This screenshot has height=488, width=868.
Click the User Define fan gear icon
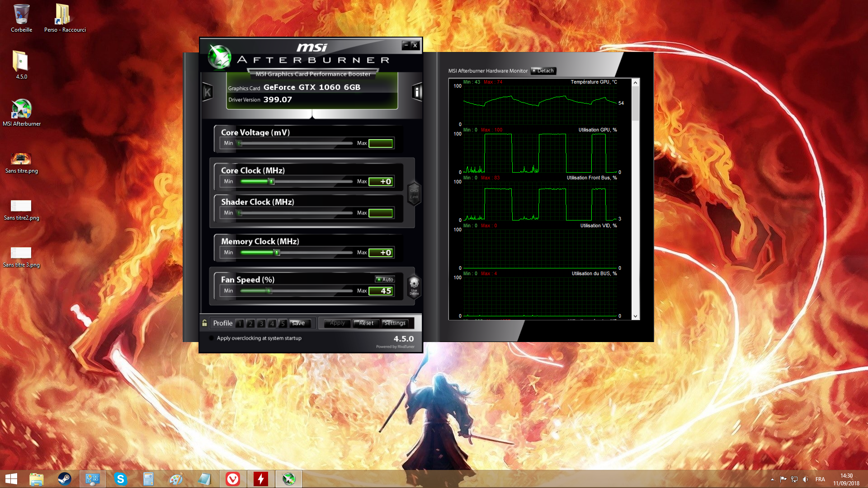(414, 286)
